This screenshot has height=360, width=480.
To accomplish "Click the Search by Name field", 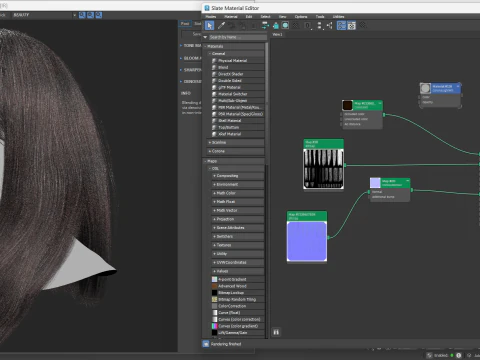I will 238,37.
